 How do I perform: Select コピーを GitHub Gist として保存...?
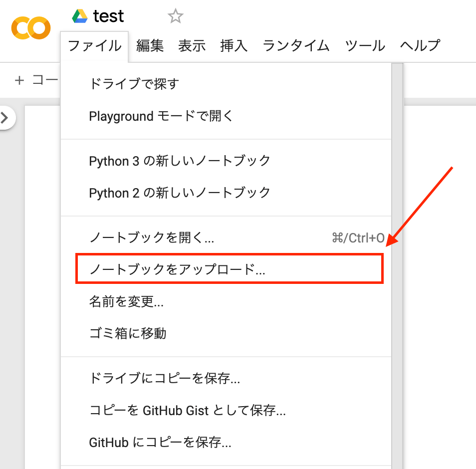(226, 411)
